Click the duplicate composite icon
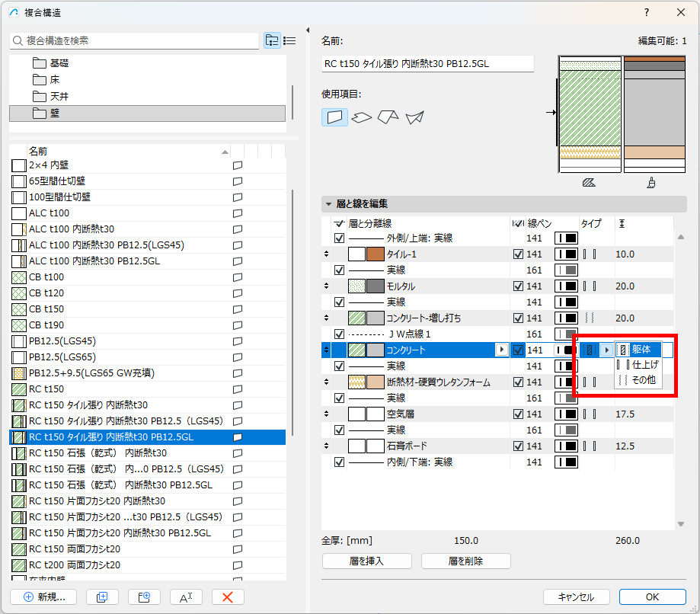This screenshot has height=614, width=700. [x=102, y=597]
